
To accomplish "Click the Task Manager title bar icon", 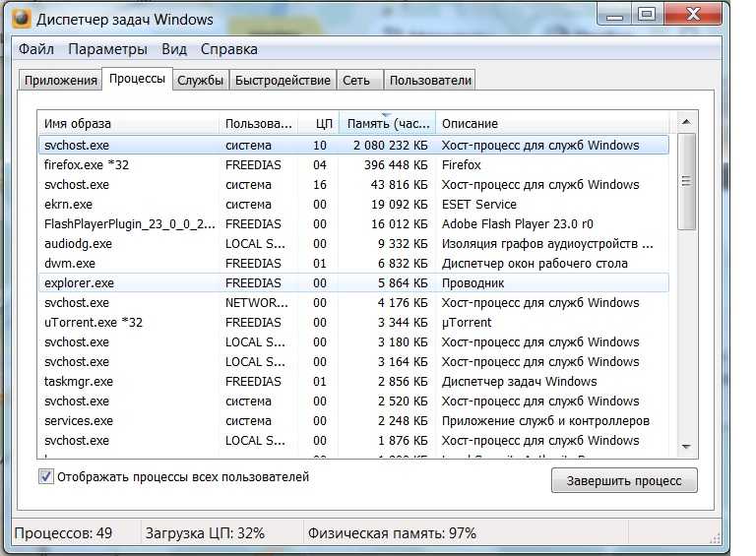I will [21, 19].
